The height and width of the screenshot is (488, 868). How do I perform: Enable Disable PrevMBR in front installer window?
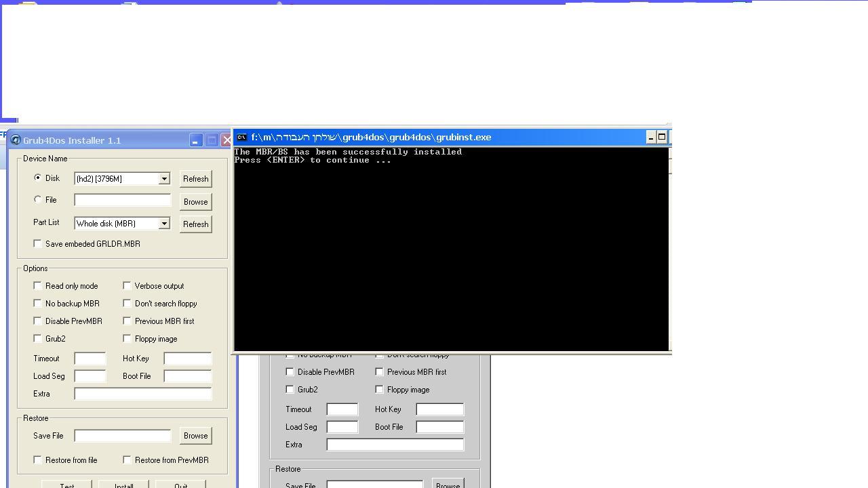click(38, 321)
